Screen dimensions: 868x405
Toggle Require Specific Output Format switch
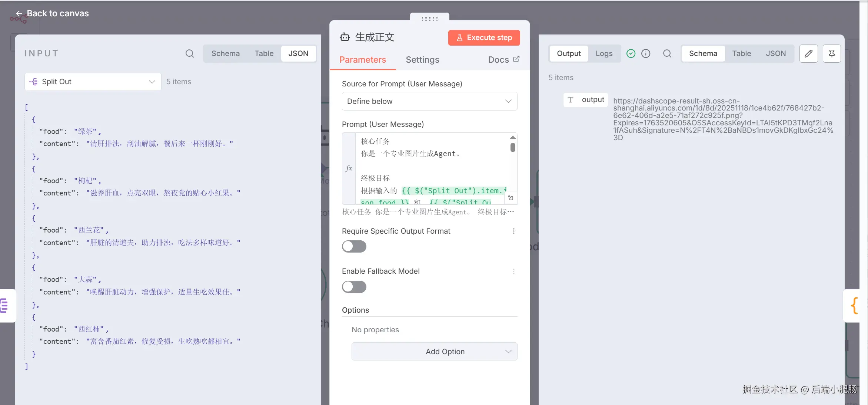[354, 246]
